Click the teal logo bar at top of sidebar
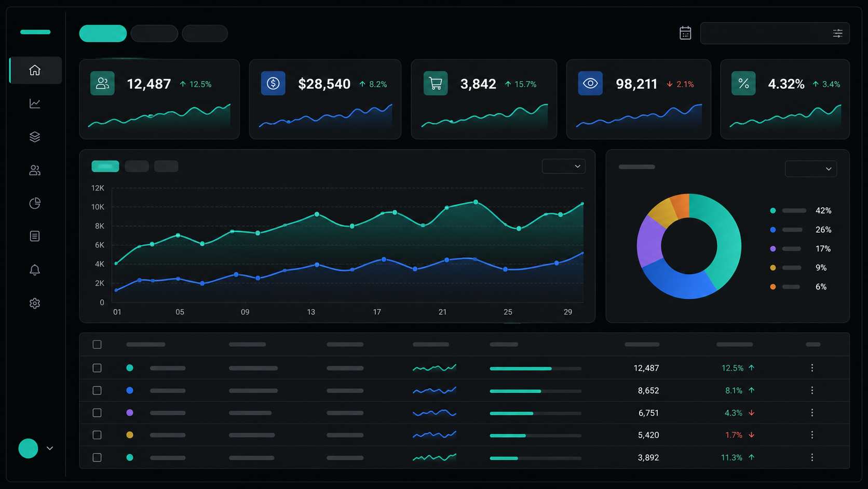868x489 pixels. (x=35, y=32)
